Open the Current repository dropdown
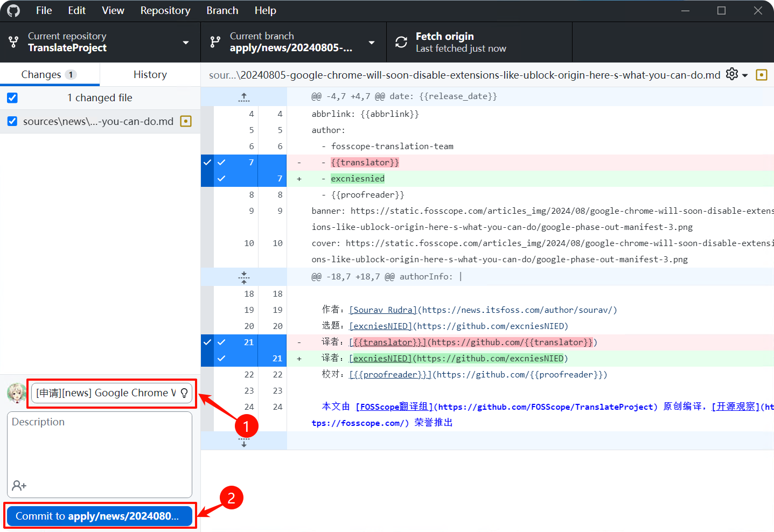 pyautogui.click(x=100, y=42)
